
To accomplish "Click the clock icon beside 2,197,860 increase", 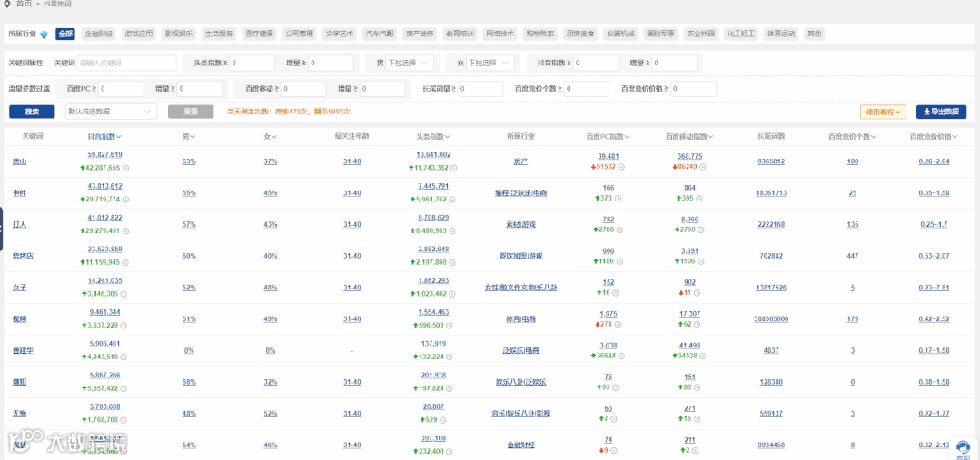I will 454,262.
